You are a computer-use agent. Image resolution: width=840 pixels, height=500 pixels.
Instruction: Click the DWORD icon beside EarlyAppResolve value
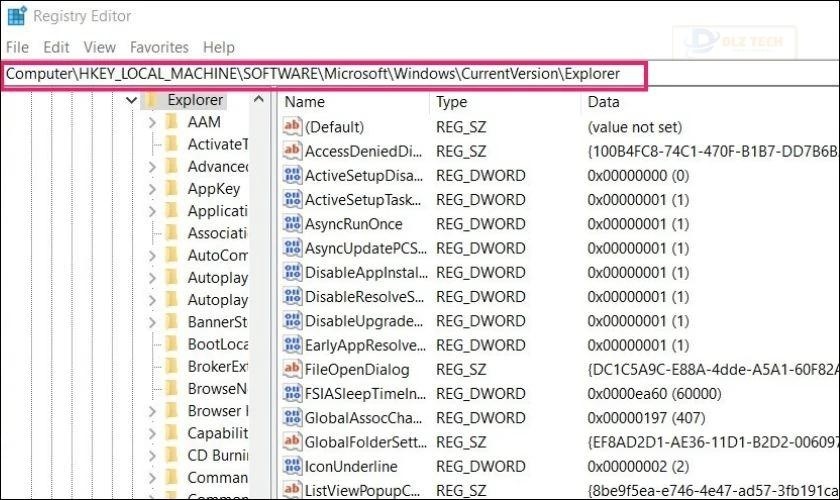click(292, 345)
